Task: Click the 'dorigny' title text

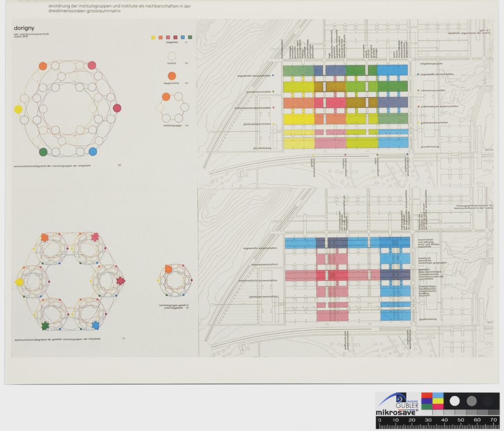Action: [x=25, y=28]
